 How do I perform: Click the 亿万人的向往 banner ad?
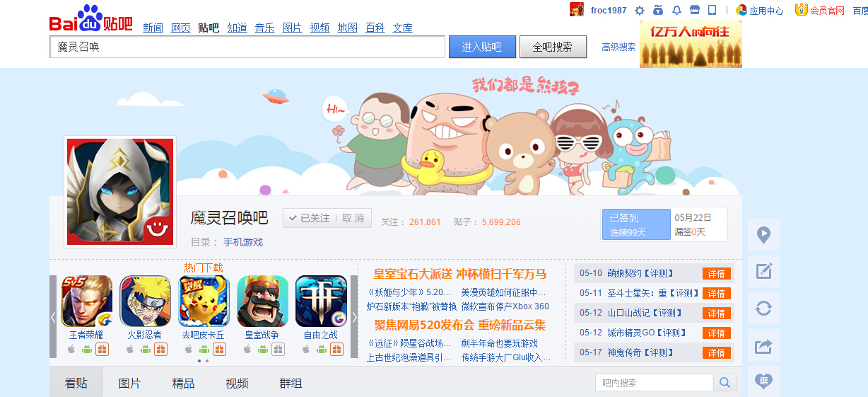691,44
